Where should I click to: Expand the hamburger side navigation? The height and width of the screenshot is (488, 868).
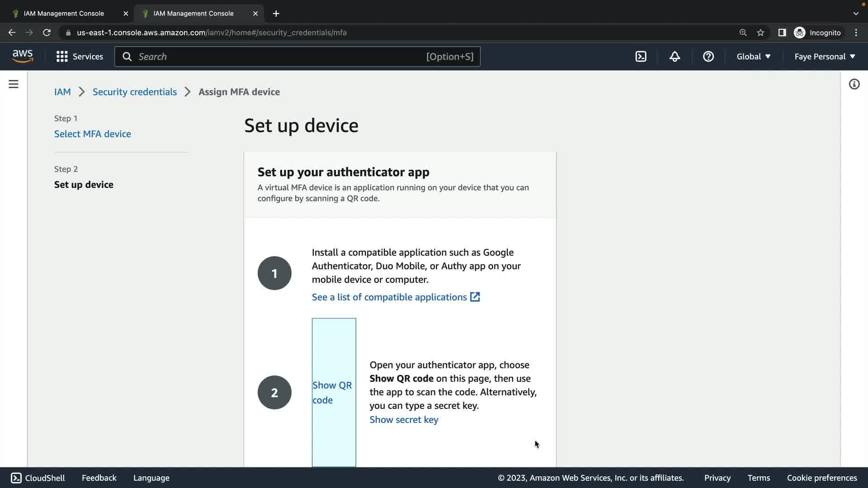click(x=14, y=84)
